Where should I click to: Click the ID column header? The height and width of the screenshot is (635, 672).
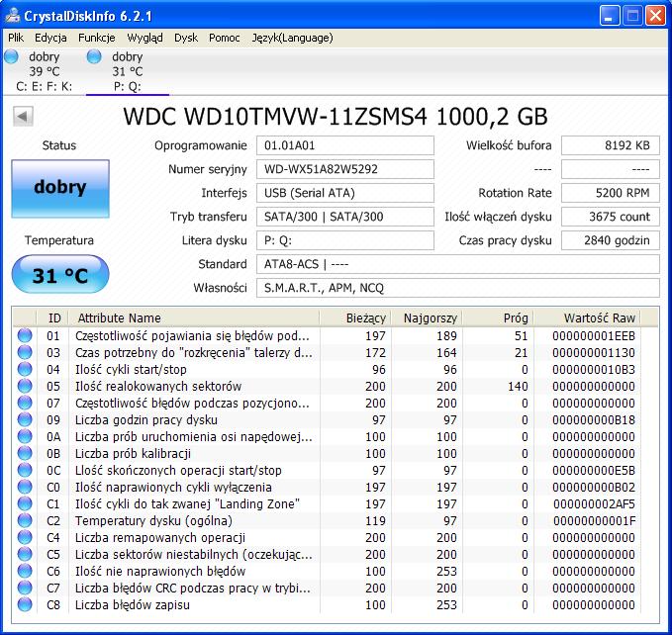point(52,317)
